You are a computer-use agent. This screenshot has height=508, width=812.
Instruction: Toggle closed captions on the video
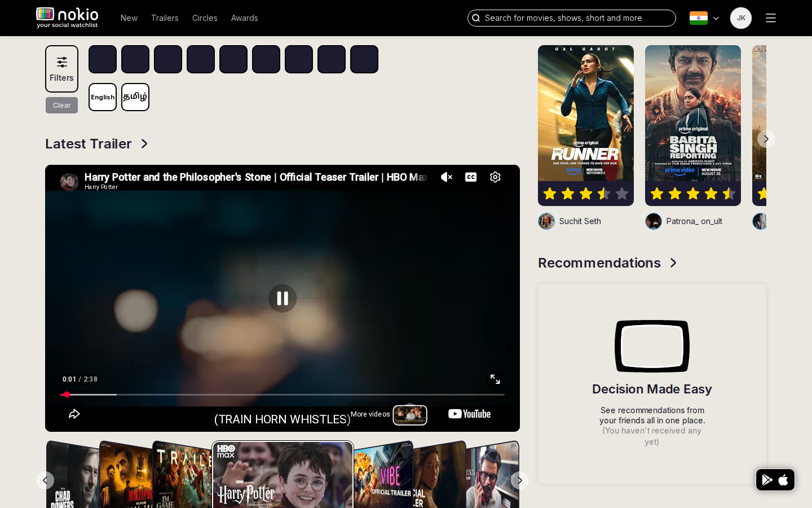pos(471,177)
